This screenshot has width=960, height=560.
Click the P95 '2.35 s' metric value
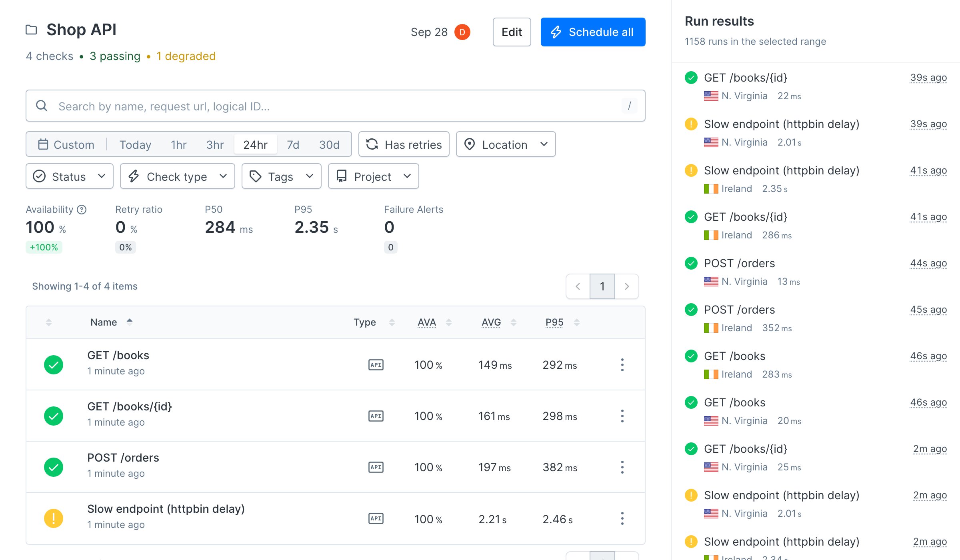pyautogui.click(x=316, y=227)
